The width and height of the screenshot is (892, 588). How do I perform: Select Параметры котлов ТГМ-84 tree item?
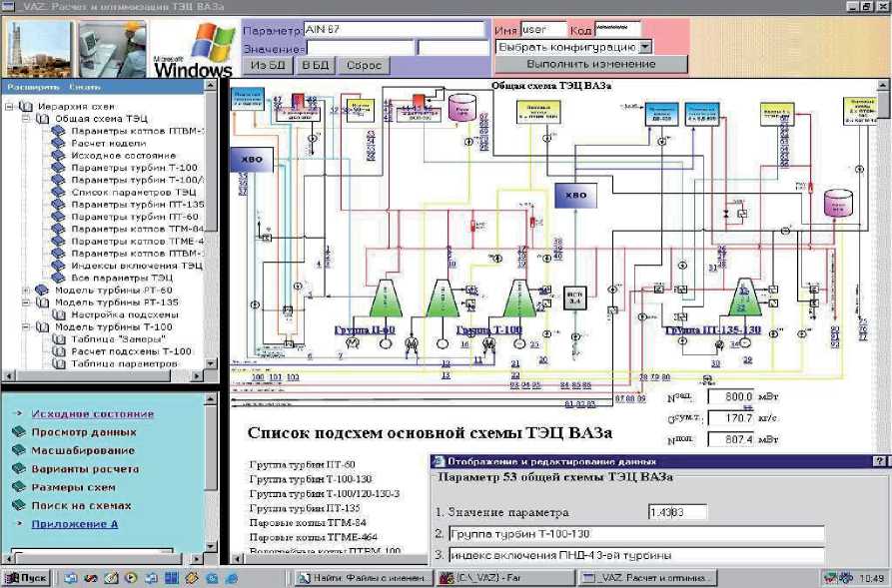click(x=137, y=229)
